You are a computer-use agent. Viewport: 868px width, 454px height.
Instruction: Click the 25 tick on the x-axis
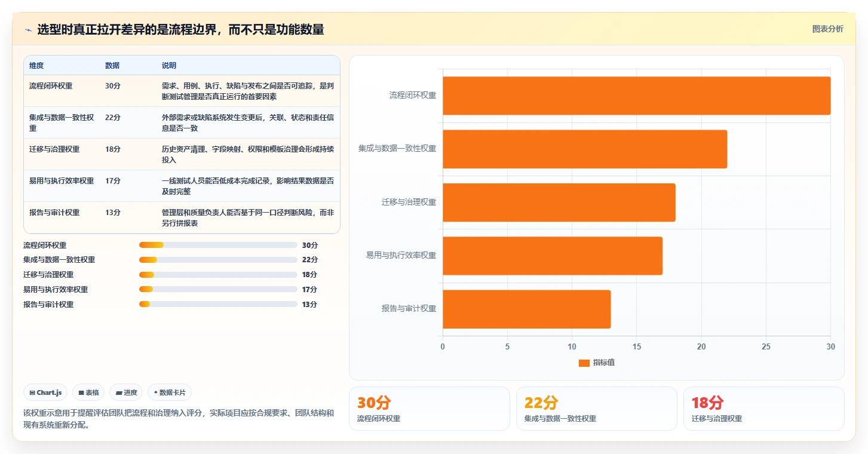pyautogui.click(x=766, y=347)
